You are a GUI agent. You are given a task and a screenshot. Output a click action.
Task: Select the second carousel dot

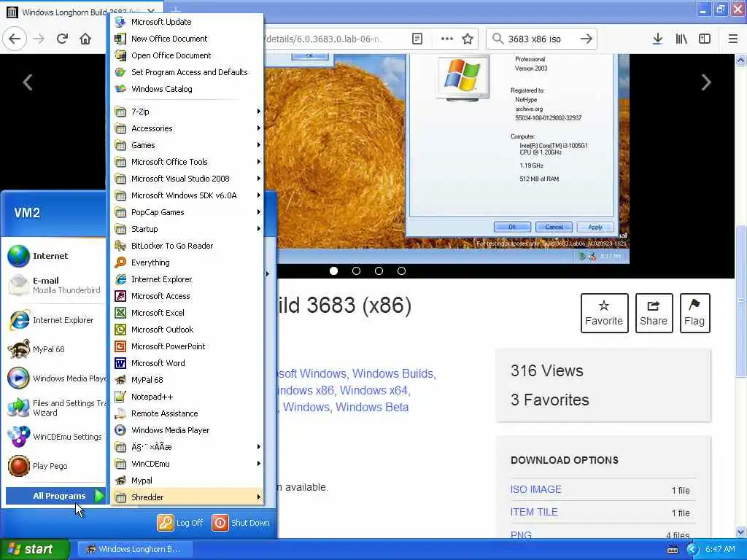click(356, 271)
